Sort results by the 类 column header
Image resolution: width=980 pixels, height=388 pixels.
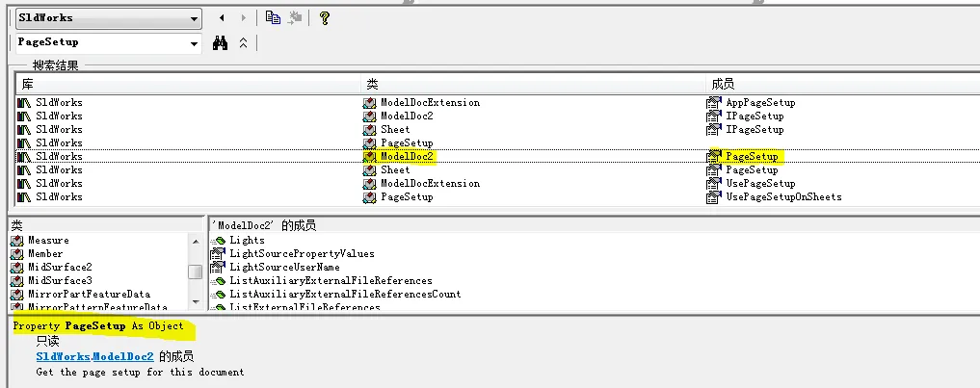click(534, 85)
